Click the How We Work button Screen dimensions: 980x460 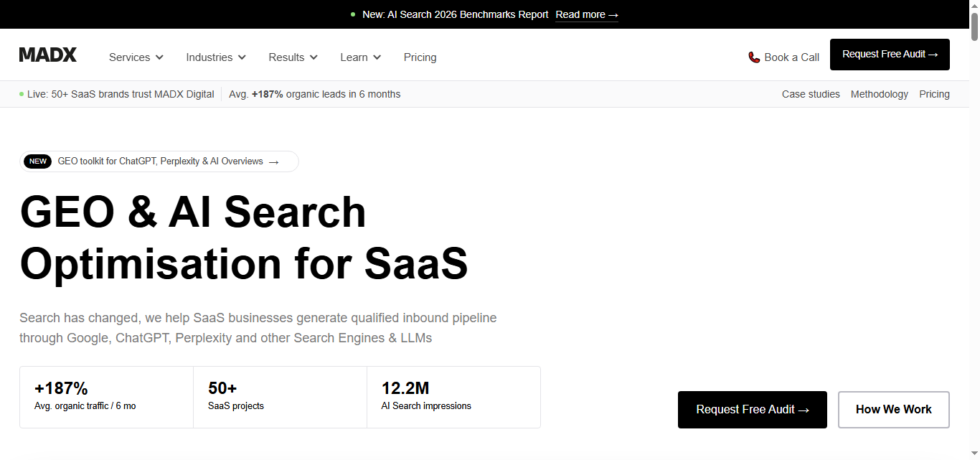tap(894, 410)
